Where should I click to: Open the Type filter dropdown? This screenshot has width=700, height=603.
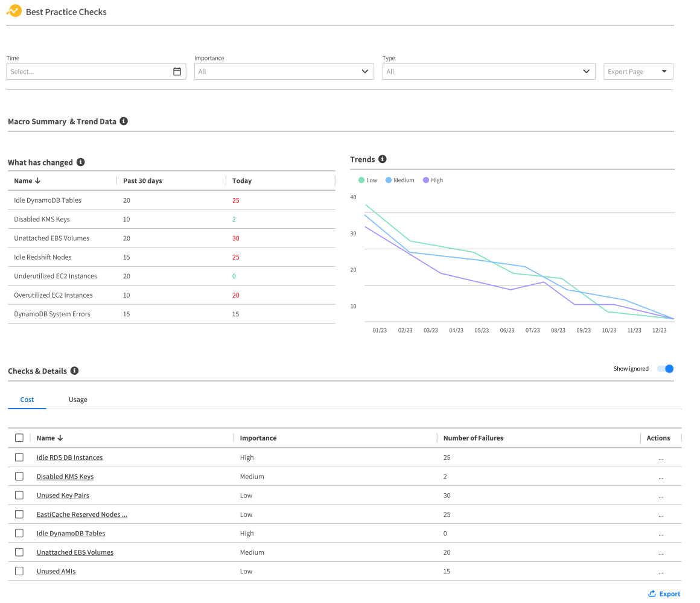488,71
